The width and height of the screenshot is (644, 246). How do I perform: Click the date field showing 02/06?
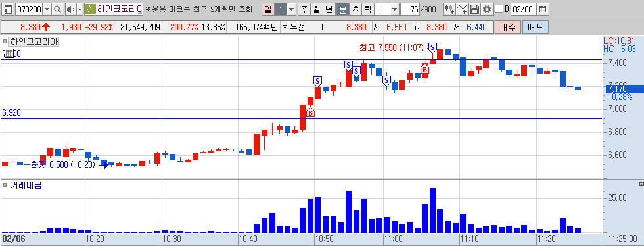(524, 9)
